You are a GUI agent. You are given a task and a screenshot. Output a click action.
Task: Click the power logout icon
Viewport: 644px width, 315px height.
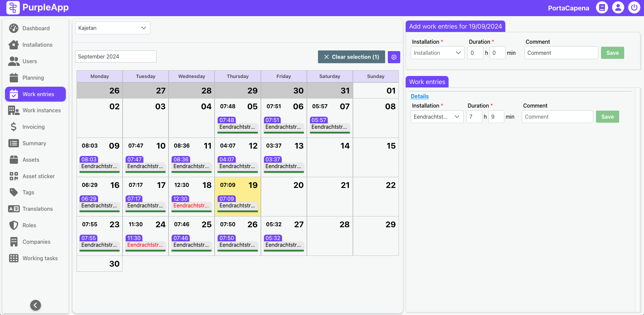(634, 7)
